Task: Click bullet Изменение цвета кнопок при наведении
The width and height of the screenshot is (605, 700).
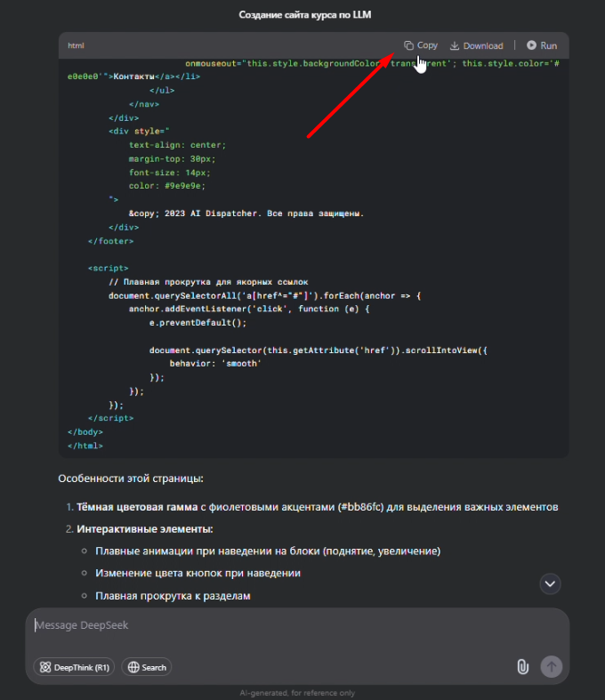Action: click(198, 573)
